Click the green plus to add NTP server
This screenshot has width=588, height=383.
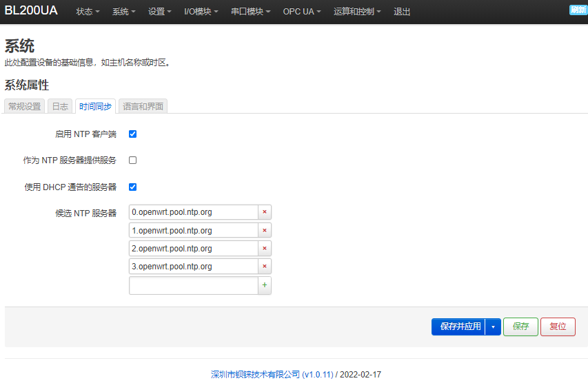click(x=265, y=285)
